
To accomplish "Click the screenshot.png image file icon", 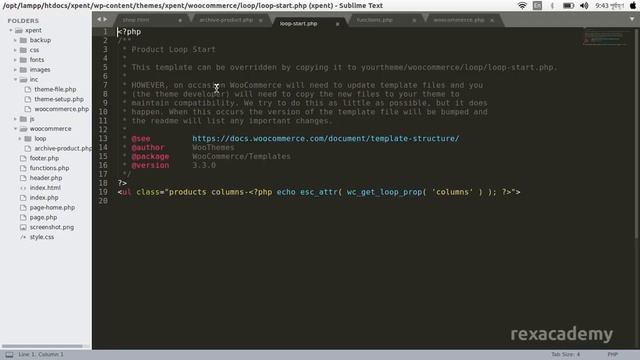I will tap(23, 227).
